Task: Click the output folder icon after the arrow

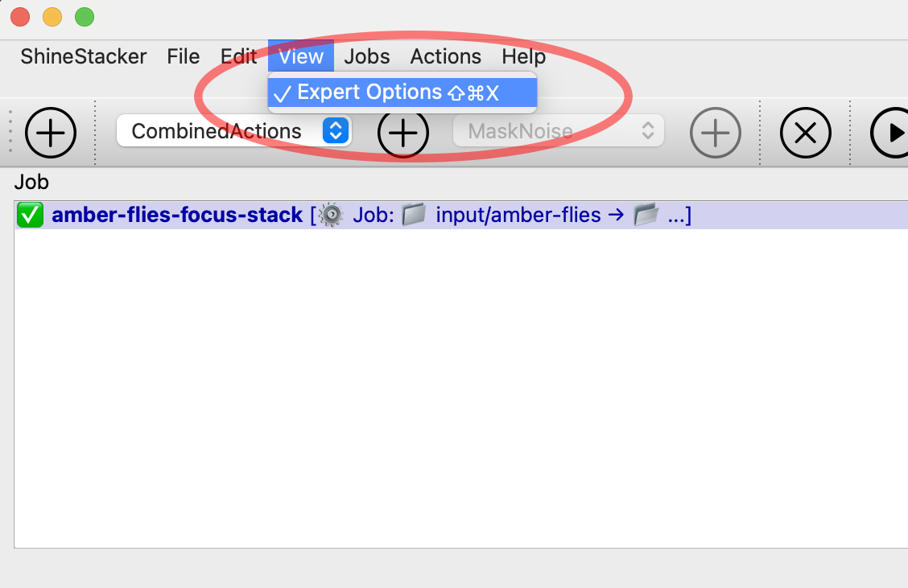Action: coord(646,216)
